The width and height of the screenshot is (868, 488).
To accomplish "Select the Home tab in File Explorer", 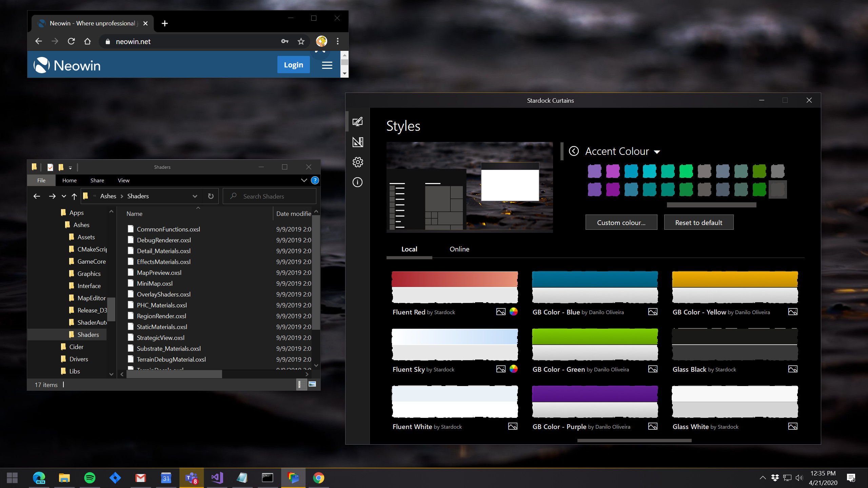I will point(69,180).
